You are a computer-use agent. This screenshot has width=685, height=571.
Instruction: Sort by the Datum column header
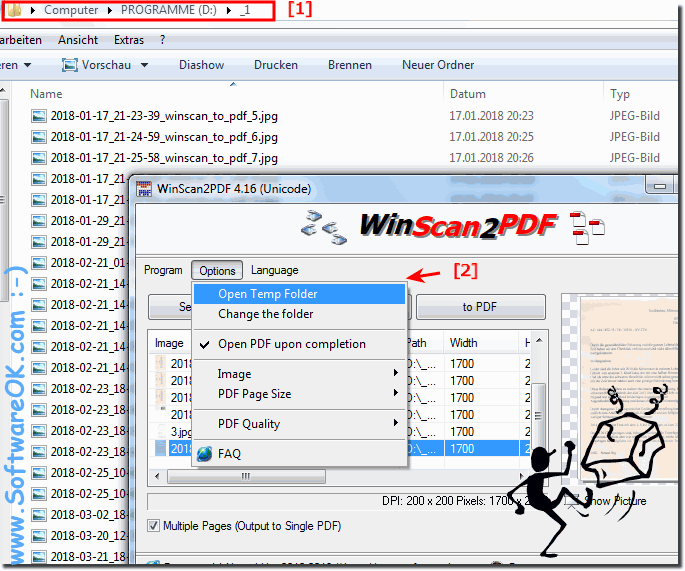coord(468,94)
